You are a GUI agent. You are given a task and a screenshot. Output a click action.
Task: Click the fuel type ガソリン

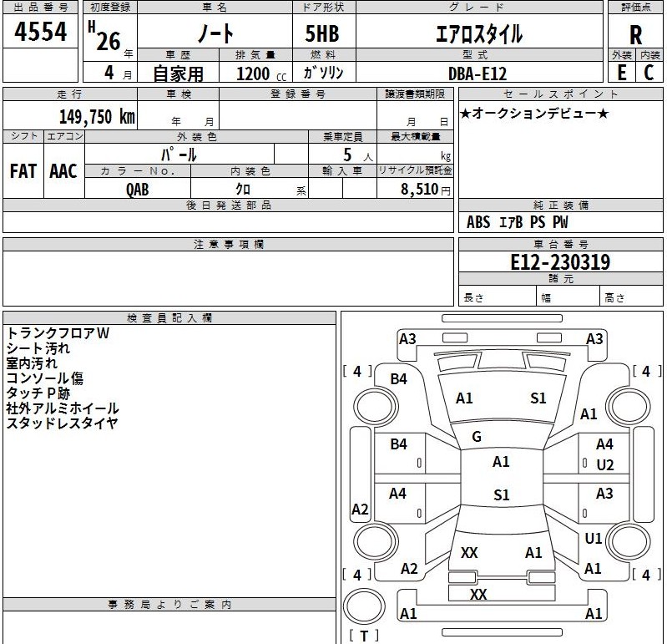[323, 73]
